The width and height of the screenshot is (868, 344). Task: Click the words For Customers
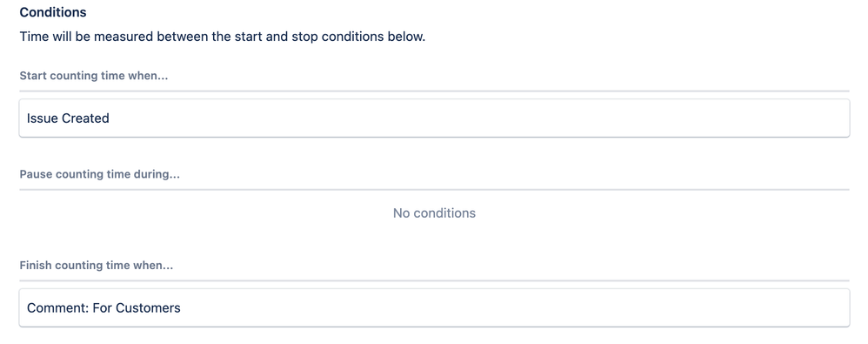pyautogui.click(x=137, y=308)
